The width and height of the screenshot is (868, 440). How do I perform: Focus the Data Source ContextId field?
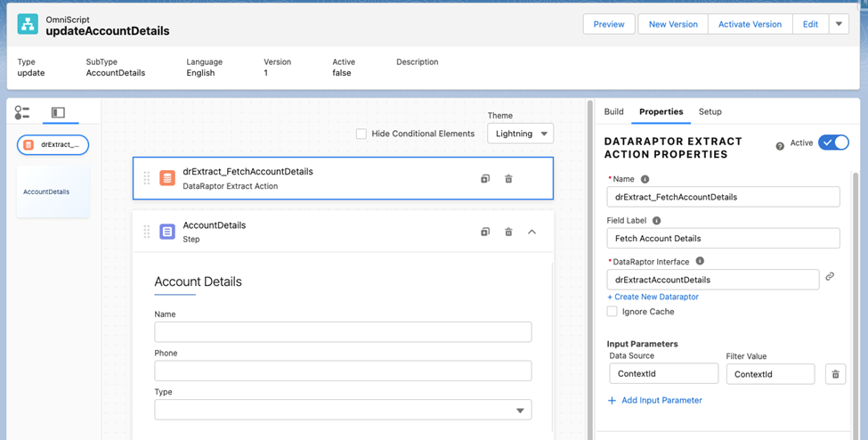[664, 373]
